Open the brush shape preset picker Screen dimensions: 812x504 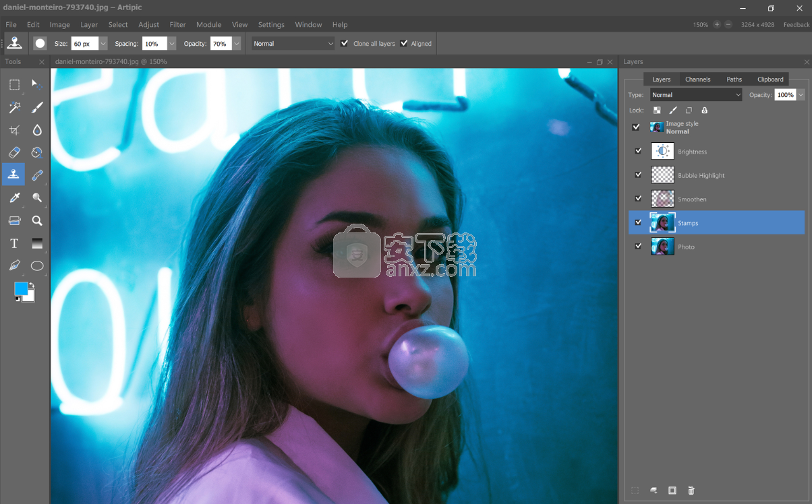[40, 43]
